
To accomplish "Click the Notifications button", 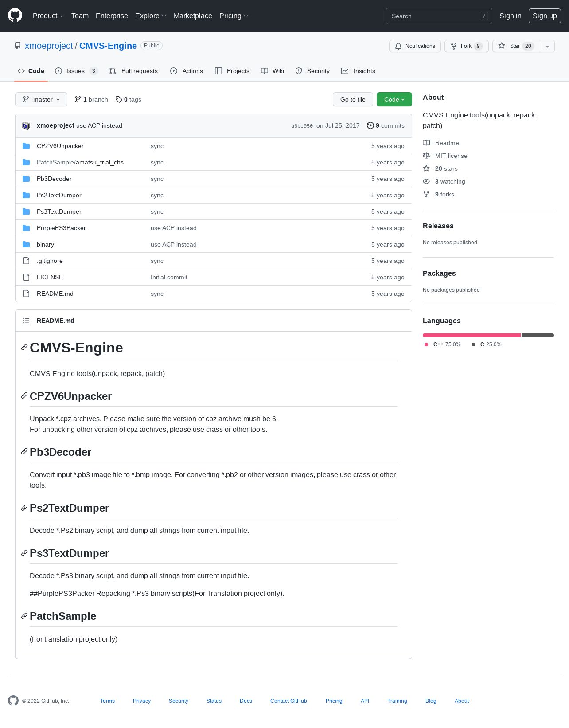I will point(415,46).
